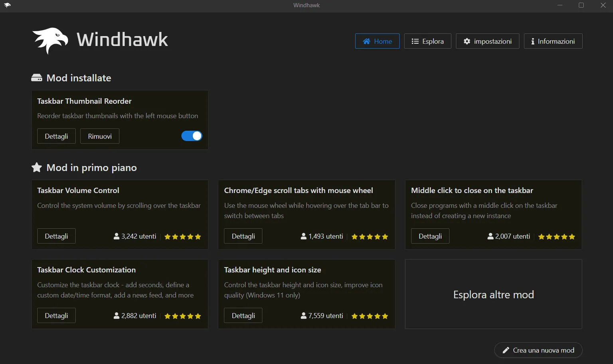Open Dettagli for Middle click to close
This screenshot has height=364, width=613.
tap(430, 236)
